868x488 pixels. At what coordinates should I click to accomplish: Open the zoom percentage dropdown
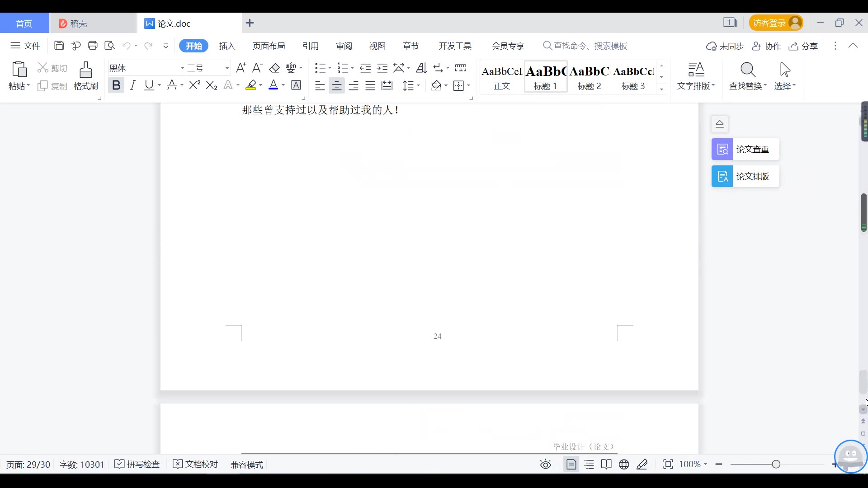click(x=693, y=465)
